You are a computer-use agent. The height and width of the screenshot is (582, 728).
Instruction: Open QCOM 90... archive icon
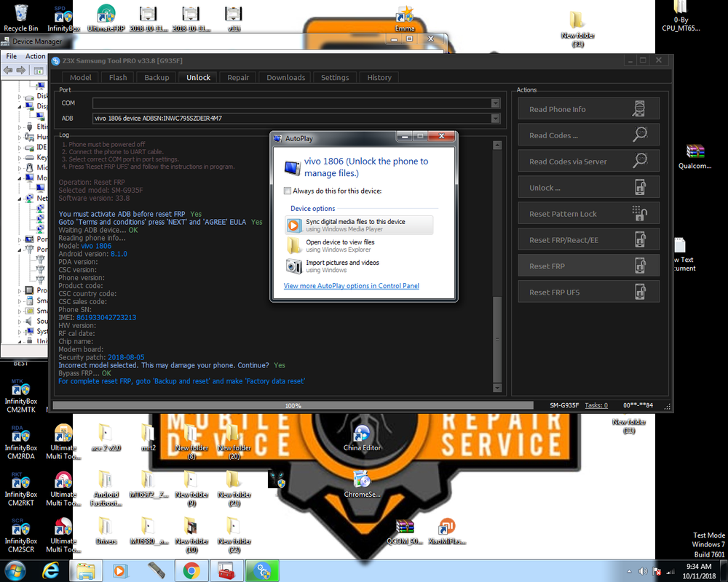pos(404,531)
